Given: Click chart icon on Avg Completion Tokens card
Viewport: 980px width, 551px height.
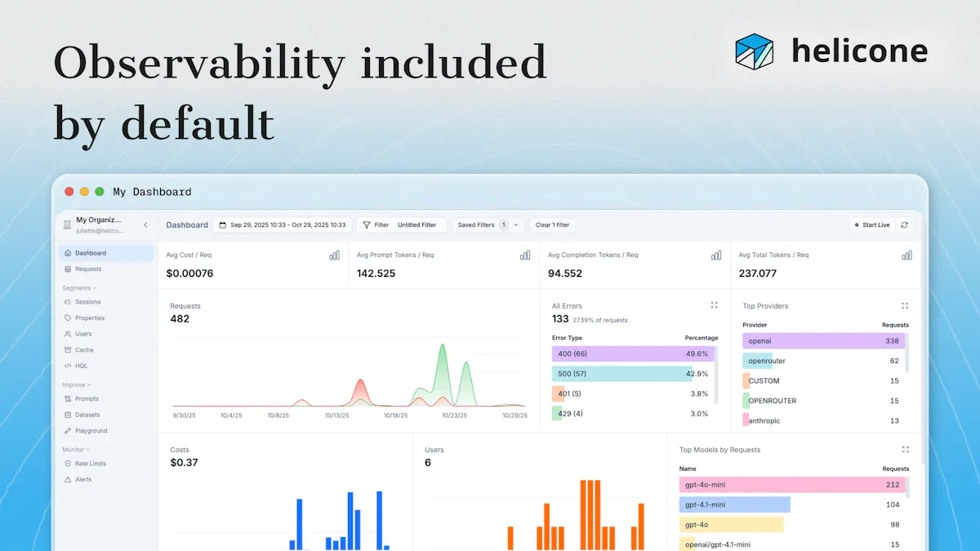Looking at the screenshot, I should pyautogui.click(x=716, y=255).
